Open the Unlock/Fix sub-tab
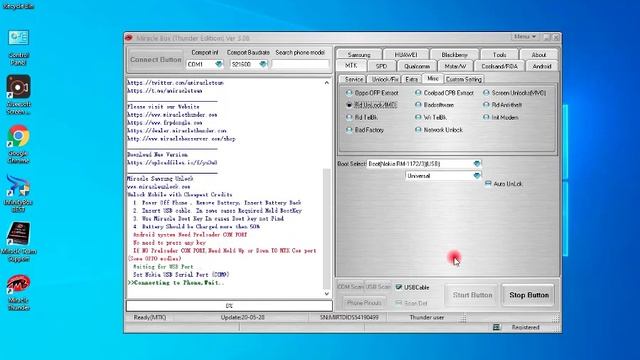 [x=385, y=79]
